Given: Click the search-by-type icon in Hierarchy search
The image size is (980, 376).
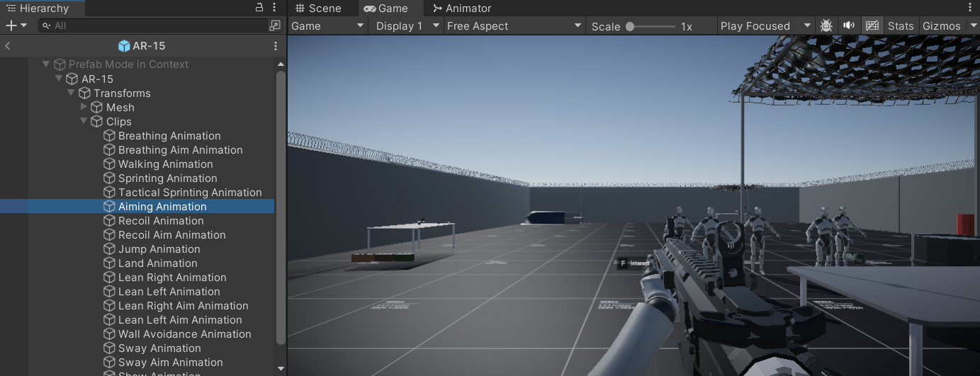Looking at the screenshot, I should point(275,25).
